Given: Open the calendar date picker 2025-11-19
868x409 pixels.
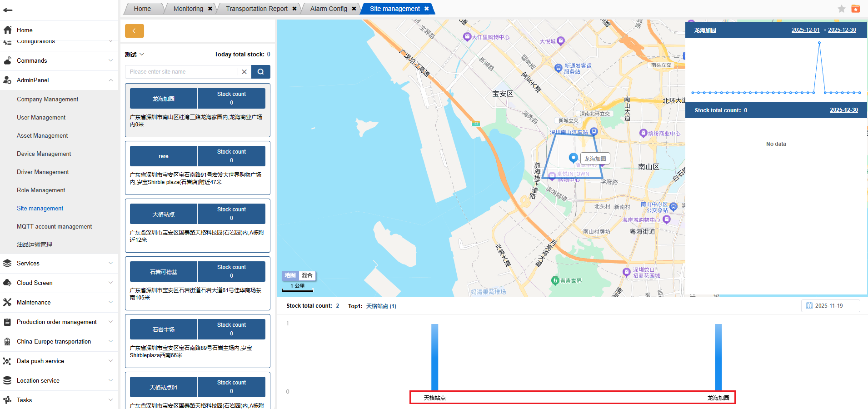Looking at the screenshot, I should pyautogui.click(x=830, y=306).
